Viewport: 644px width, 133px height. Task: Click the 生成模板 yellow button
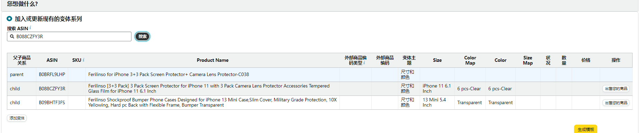point(586,129)
